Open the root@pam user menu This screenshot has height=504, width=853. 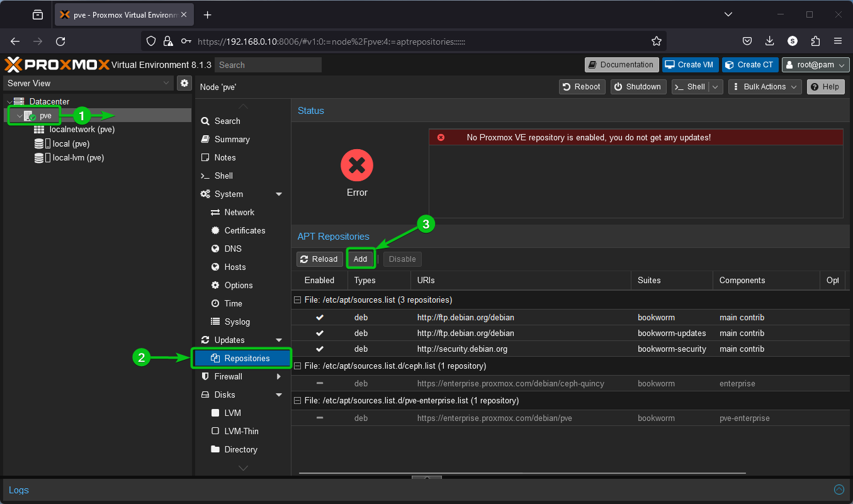point(816,65)
